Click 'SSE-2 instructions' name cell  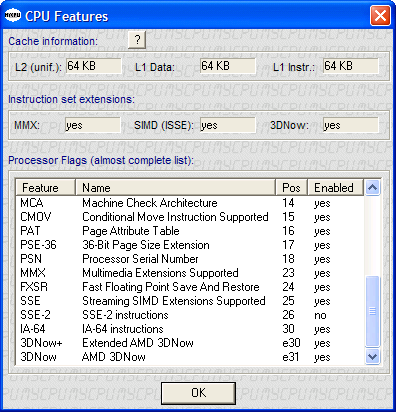[125, 315]
